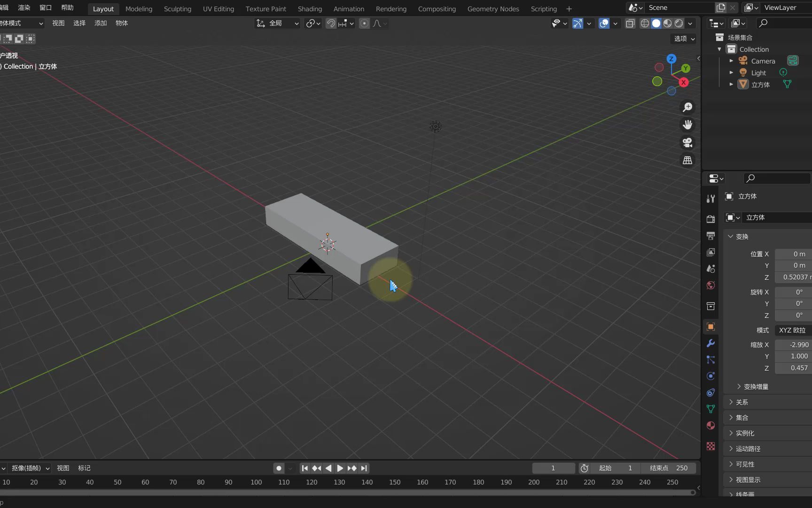Open the World properties tab
Screen dimensions: 812x508
point(710,285)
